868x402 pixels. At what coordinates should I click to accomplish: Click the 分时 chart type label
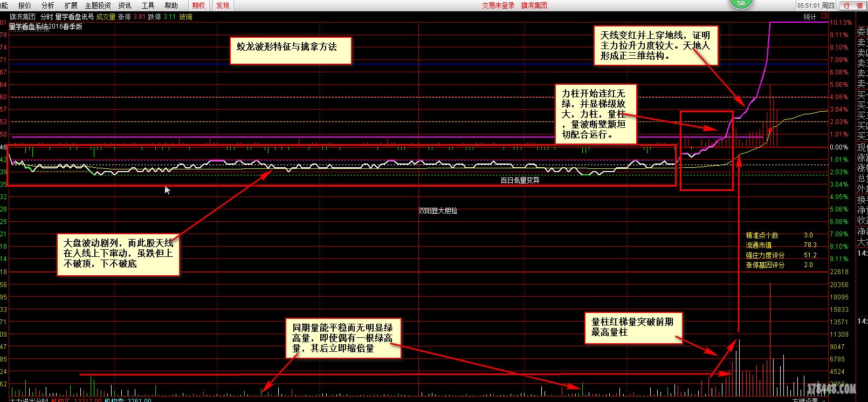click(46, 17)
